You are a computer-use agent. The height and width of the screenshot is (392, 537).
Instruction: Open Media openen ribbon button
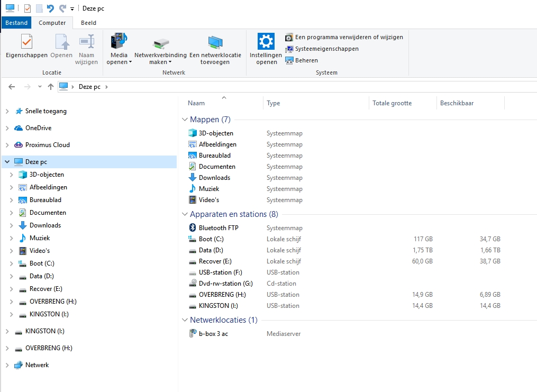click(x=119, y=42)
